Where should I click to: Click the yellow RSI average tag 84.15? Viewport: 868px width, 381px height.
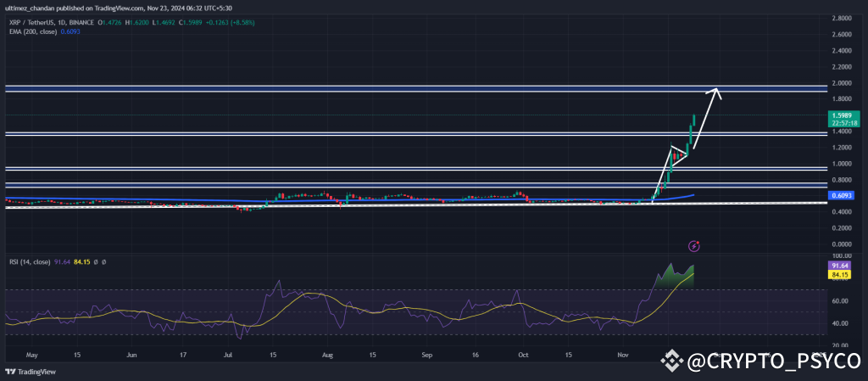pyautogui.click(x=841, y=274)
